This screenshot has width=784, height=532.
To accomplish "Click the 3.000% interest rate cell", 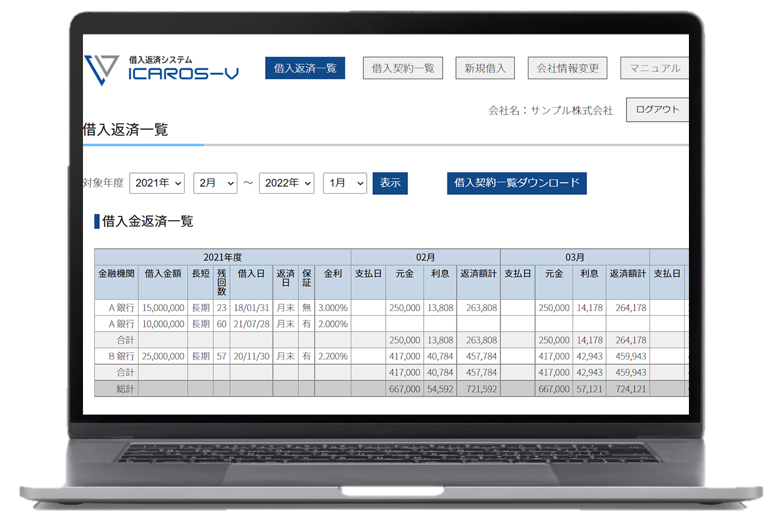I will pyautogui.click(x=332, y=307).
